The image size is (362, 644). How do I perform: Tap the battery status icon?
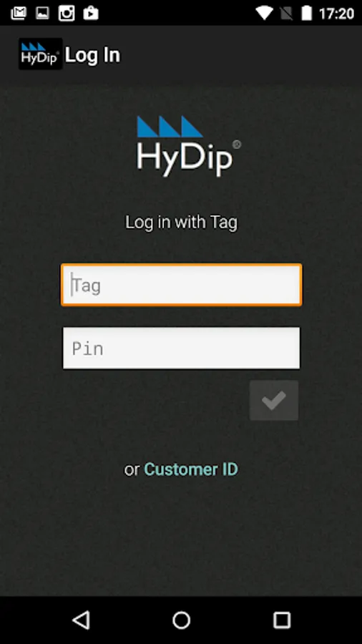point(307,13)
